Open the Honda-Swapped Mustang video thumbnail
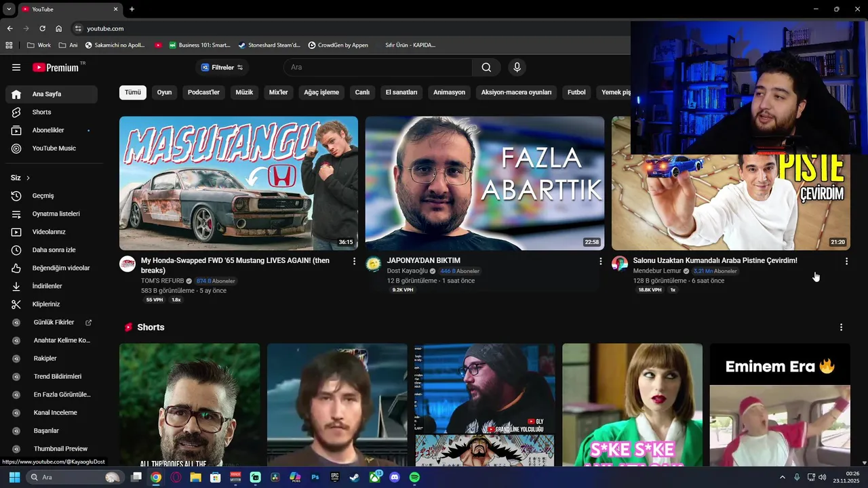The image size is (868, 488). click(x=239, y=183)
